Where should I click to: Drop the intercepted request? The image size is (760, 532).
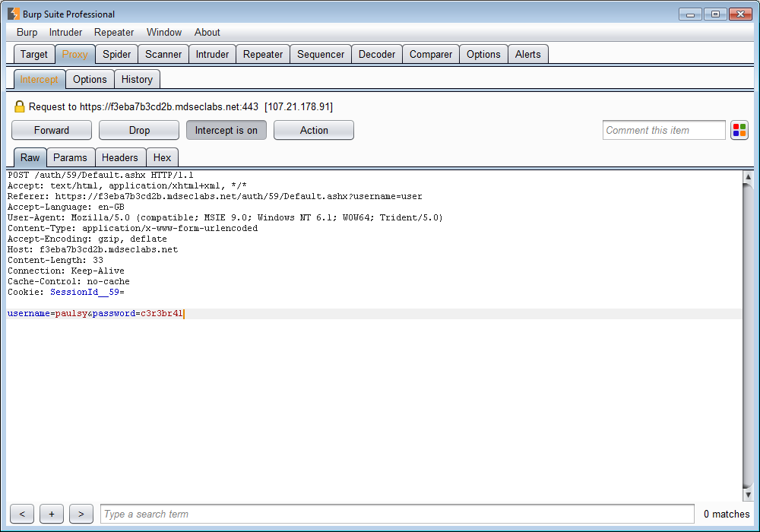click(139, 130)
